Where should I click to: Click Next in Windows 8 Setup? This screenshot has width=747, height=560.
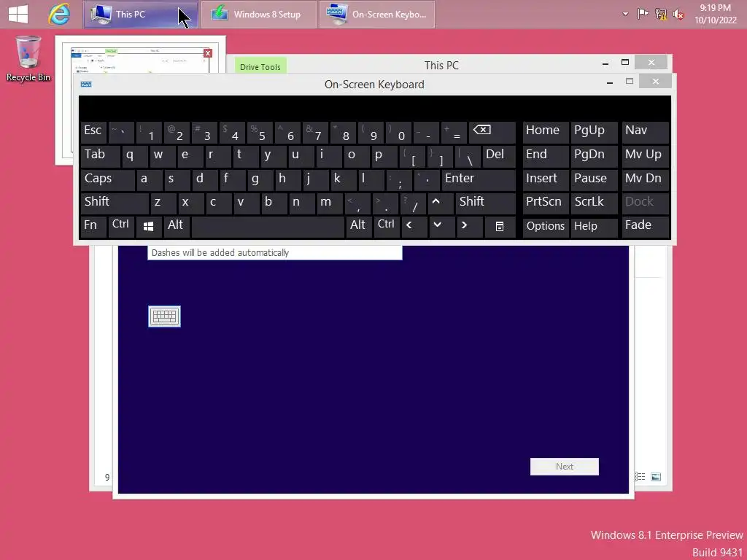tap(564, 467)
